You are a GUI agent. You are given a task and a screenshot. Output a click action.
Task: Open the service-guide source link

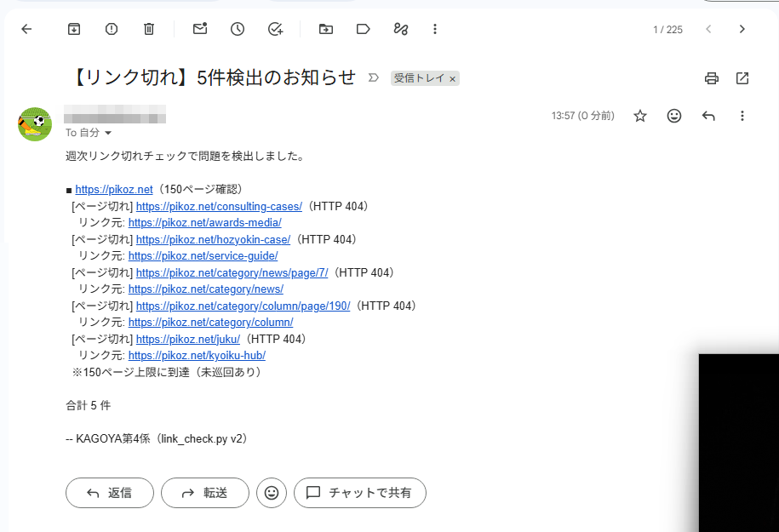(x=203, y=256)
